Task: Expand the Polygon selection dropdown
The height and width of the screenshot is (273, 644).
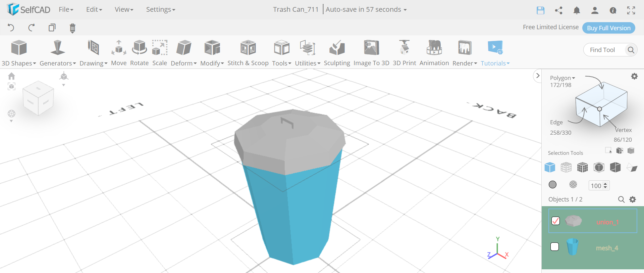Action: (562, 78)
